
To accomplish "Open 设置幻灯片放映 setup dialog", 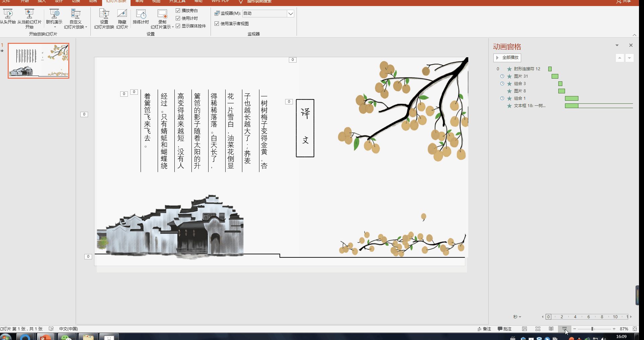I will 104,19.
